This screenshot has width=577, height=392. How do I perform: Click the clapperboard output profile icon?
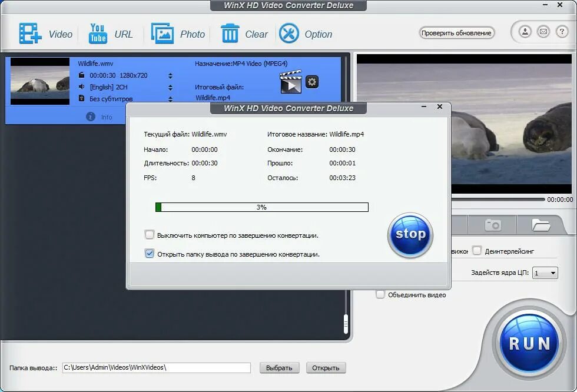click(x=291, y=82)
